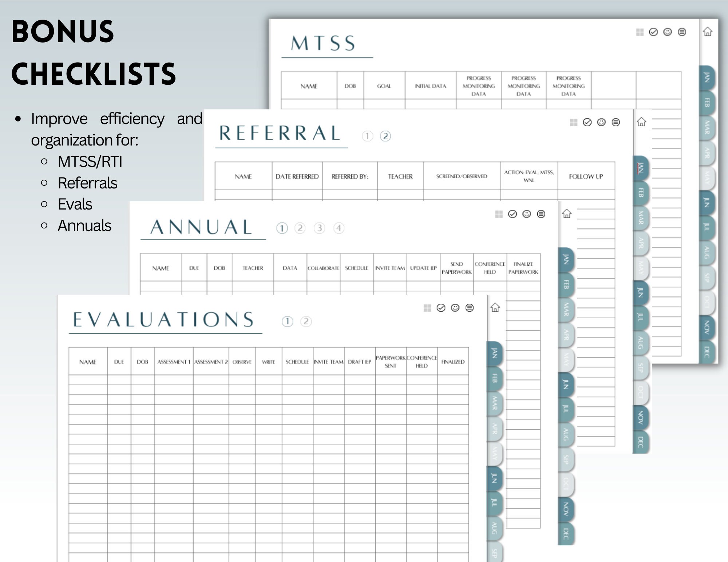Click the grid icon on the Evaluations page
The height and width of the screenshot is (562, 728).
tap(428, 307)
